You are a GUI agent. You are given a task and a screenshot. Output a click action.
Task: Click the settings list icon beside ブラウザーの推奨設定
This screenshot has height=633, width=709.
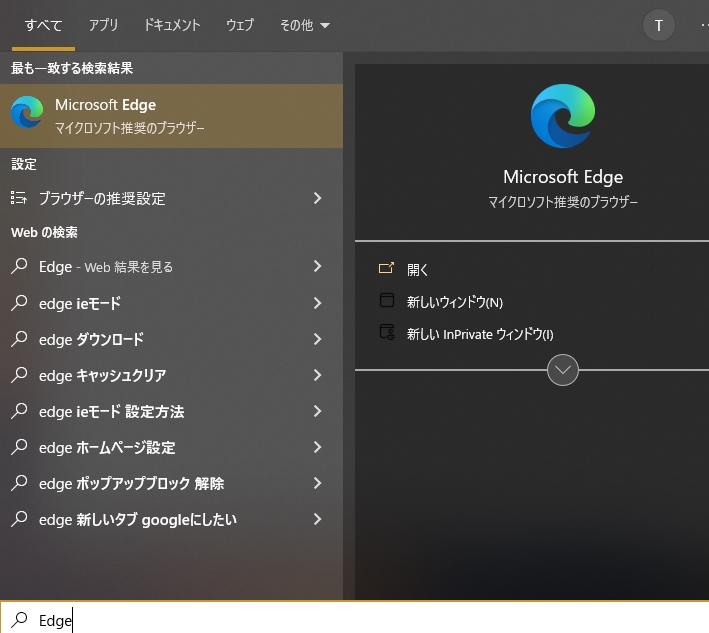coord(19,198)
